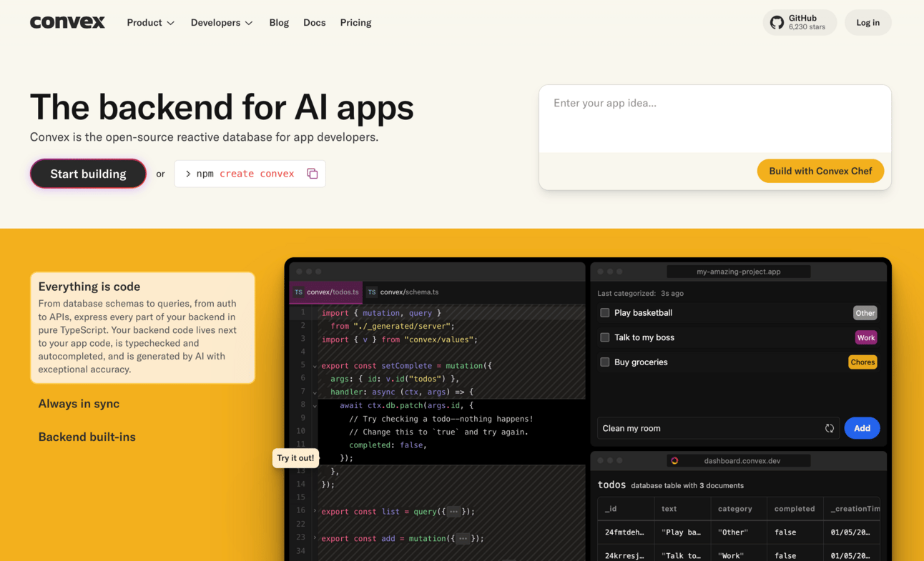Image resolution: width=924 pixels, height=561 pixels.
Task: Click the text column header
Action: [x=683, y=509]
